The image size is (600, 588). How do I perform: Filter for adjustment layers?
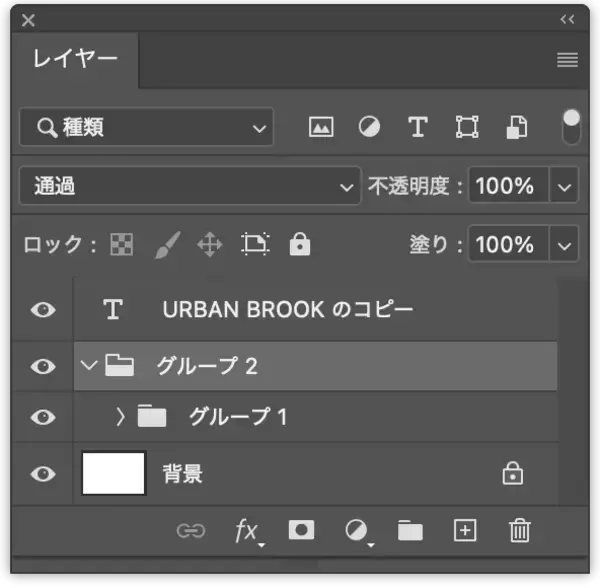369,127
